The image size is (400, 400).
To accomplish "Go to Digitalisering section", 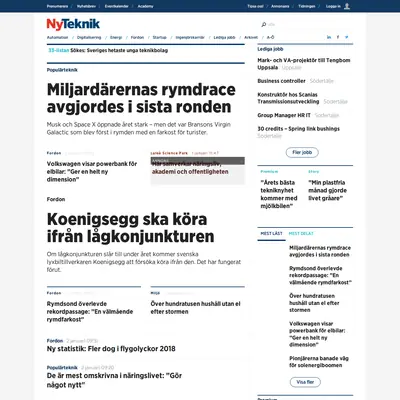I will (x=89, y=37).
